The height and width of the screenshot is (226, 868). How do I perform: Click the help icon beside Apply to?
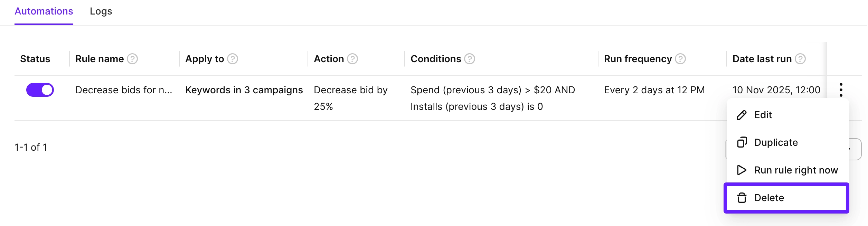[233, 59]
